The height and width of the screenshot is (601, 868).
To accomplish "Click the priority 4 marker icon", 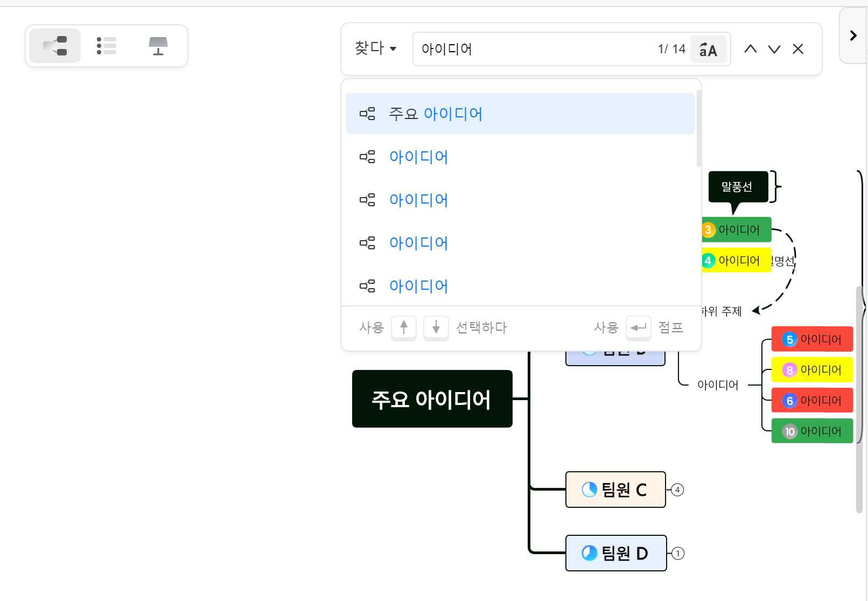I will (x=708, y=261).
